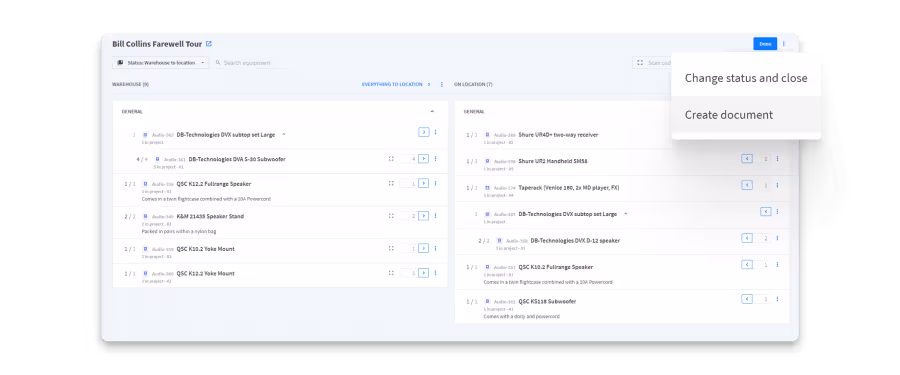This screenshot has width=900, height=375.
Task: Return QSC K10.2 Fullrange Speaker to warehouse
Action: pyautogui.click(x=747, y=265)
